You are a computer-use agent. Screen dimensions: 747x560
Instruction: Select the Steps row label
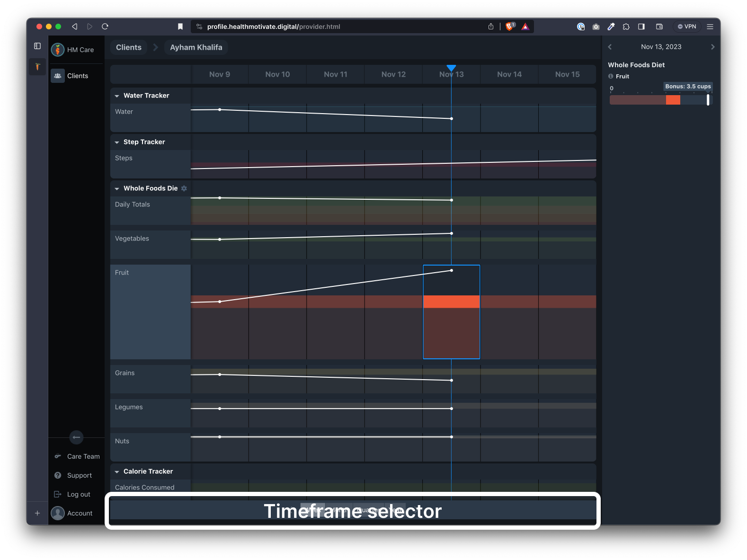tap(124, 158)
